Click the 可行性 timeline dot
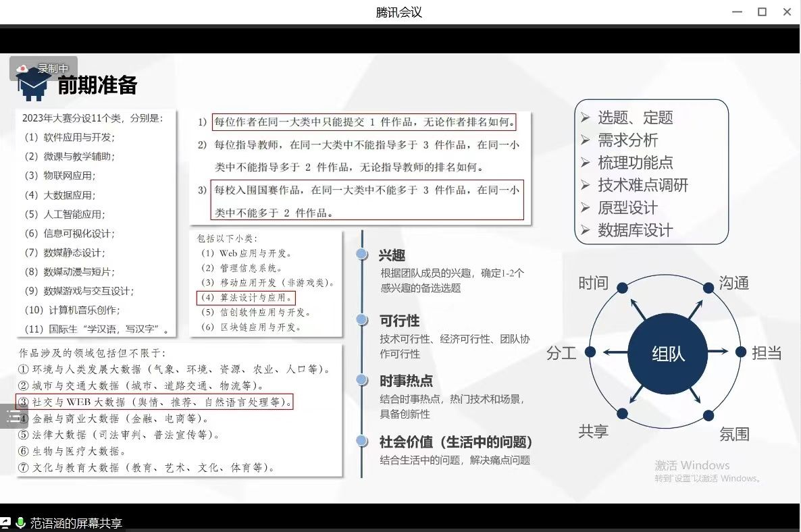The height and width of the screenshot is (532, 801). pos(362,320)
